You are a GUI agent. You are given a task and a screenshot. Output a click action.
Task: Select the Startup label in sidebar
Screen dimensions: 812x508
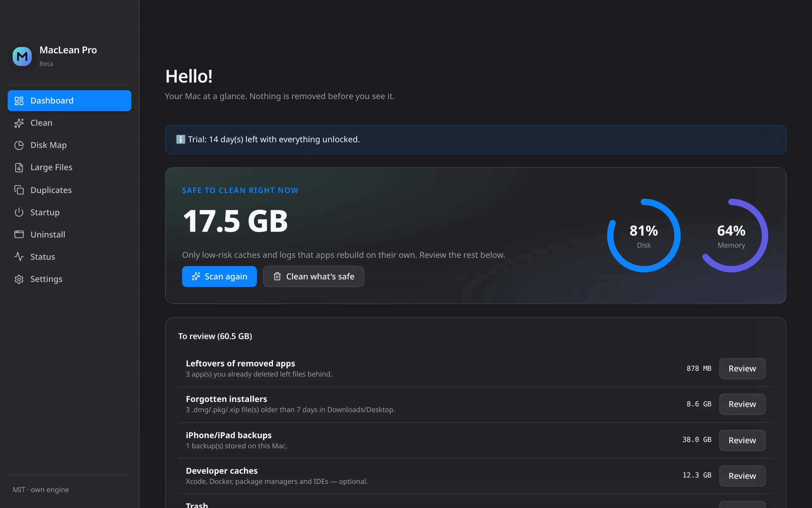point(45,212)
